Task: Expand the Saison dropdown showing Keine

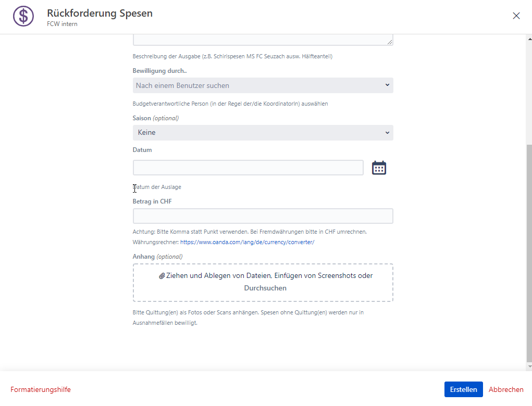Action: [263, 133]
